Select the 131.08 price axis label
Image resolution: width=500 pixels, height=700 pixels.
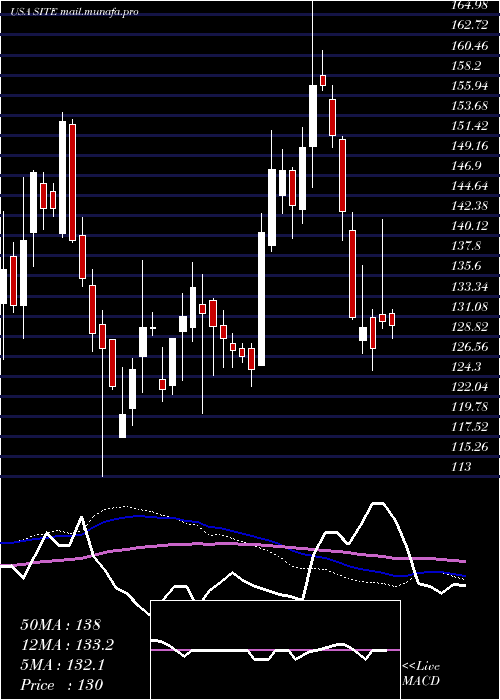[x=471, y=307]
